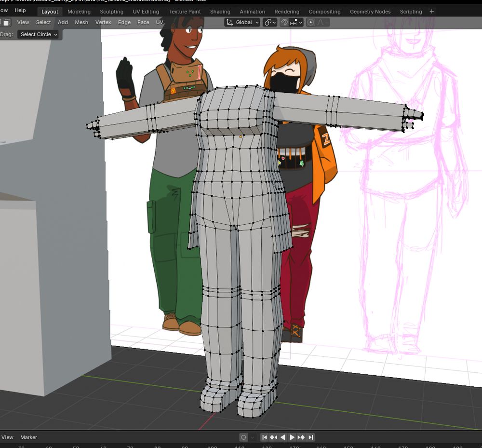Open the Help menu

20,10
